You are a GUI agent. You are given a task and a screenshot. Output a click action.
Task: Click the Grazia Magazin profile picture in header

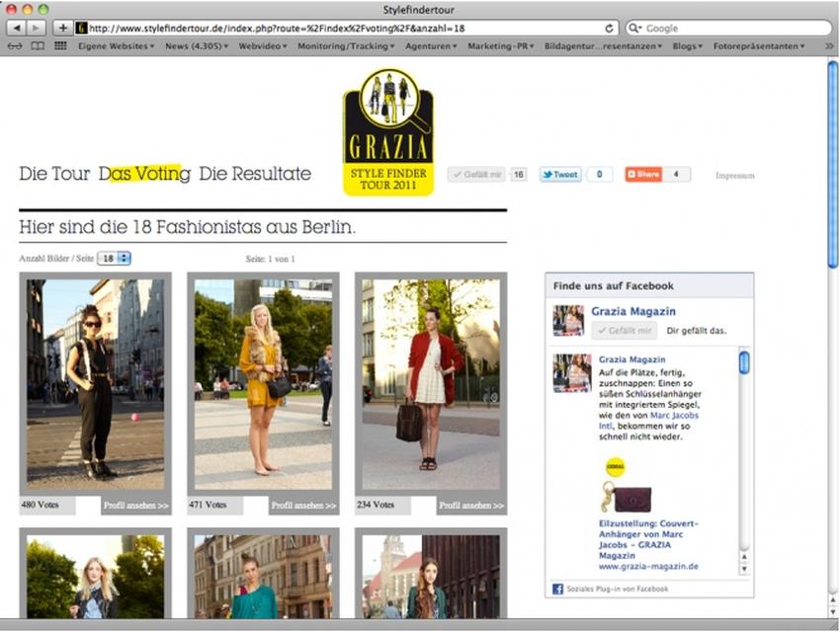tap(568, 321)
